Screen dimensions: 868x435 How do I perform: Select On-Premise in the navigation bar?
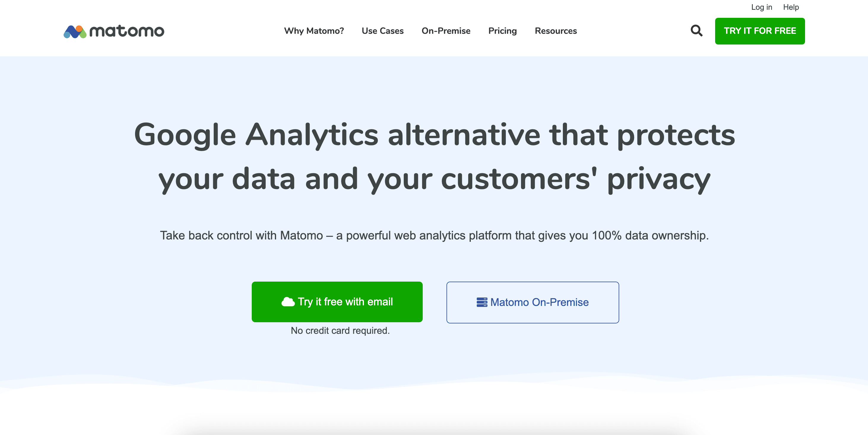click(446, 31)
